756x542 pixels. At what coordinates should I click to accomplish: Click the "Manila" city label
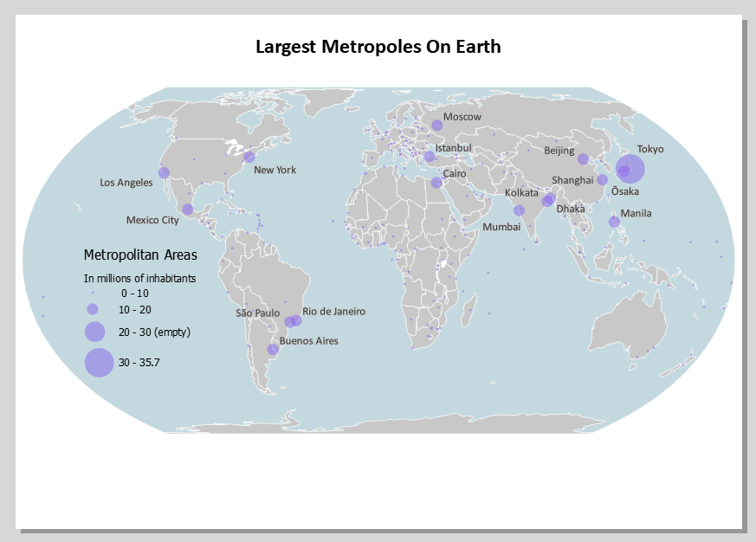point(636,213)
